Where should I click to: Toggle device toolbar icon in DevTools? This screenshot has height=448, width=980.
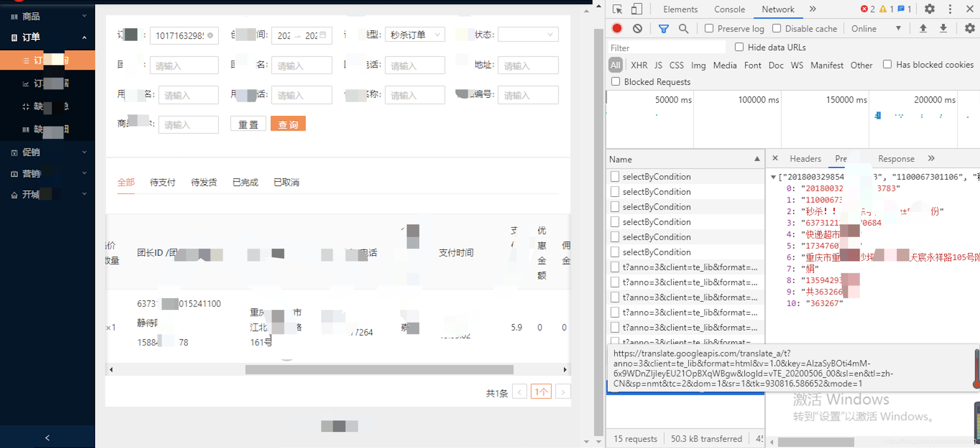coord(636,9)
